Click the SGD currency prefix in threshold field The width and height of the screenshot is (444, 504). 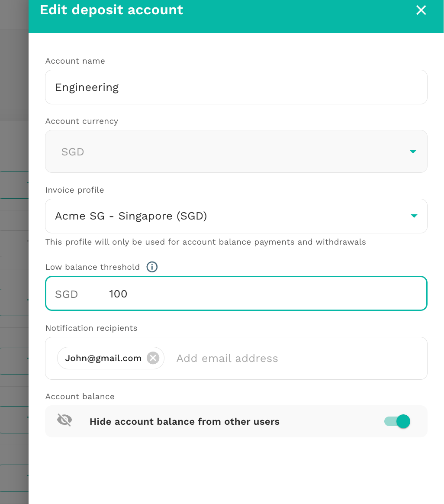tap(67, 294)
